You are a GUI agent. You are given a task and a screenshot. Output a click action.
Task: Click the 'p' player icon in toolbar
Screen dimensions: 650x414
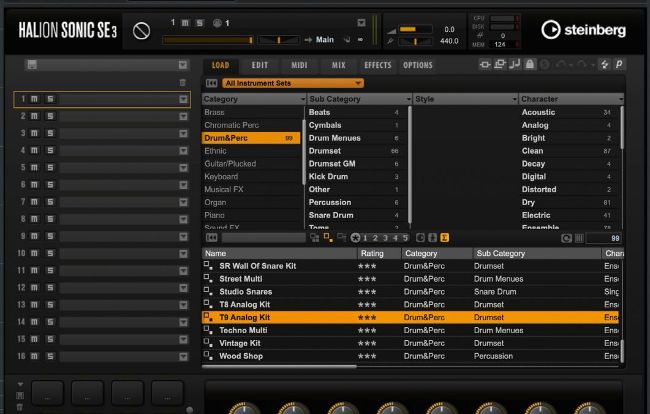click(619, 64)
